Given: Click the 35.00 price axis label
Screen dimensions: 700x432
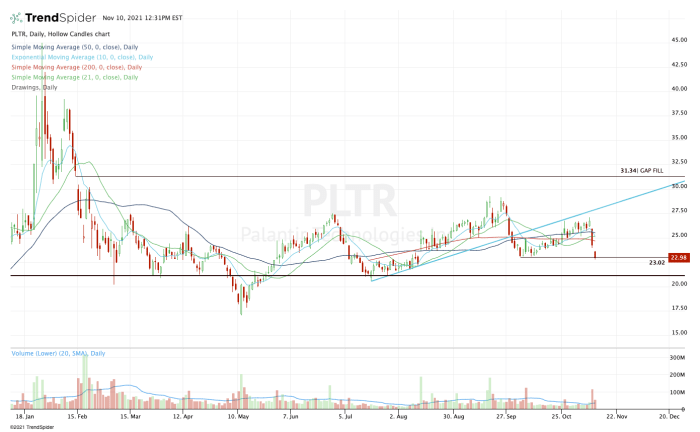Looking at the screenshot, I should point(679,137).
